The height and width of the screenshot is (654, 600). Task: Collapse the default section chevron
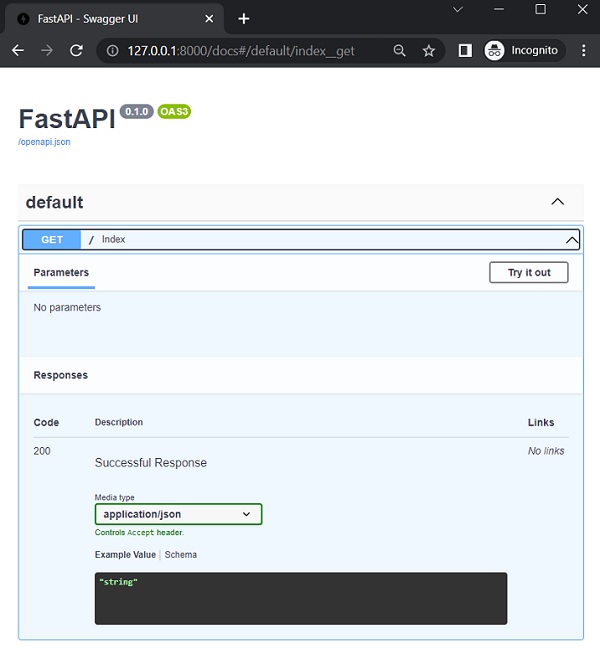click(x=558, y=202)
